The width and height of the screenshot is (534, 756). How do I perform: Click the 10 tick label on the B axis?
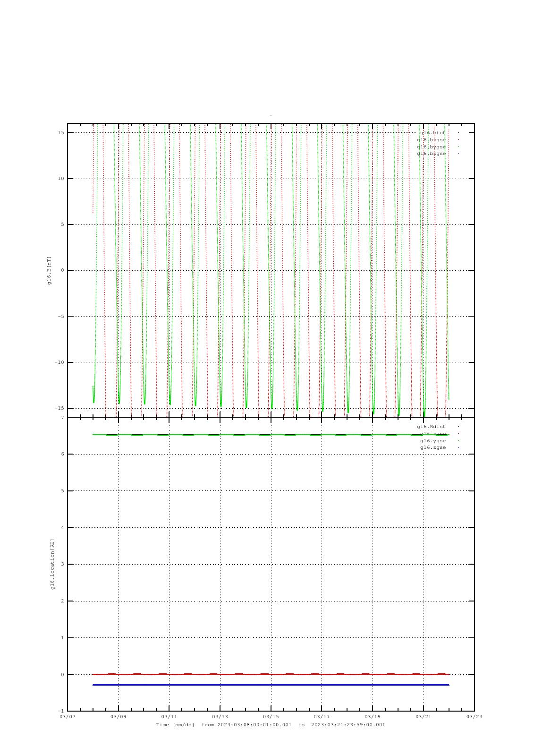coord(61,179)
